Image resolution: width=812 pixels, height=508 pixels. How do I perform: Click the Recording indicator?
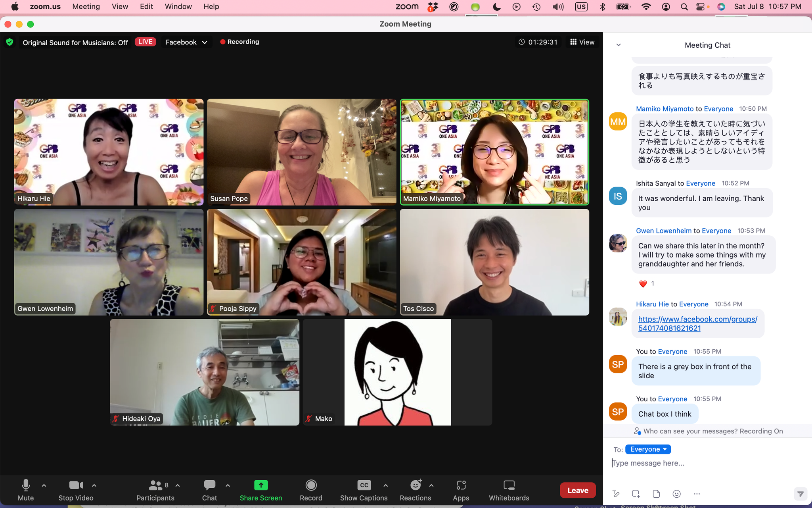tap(239, 42)
